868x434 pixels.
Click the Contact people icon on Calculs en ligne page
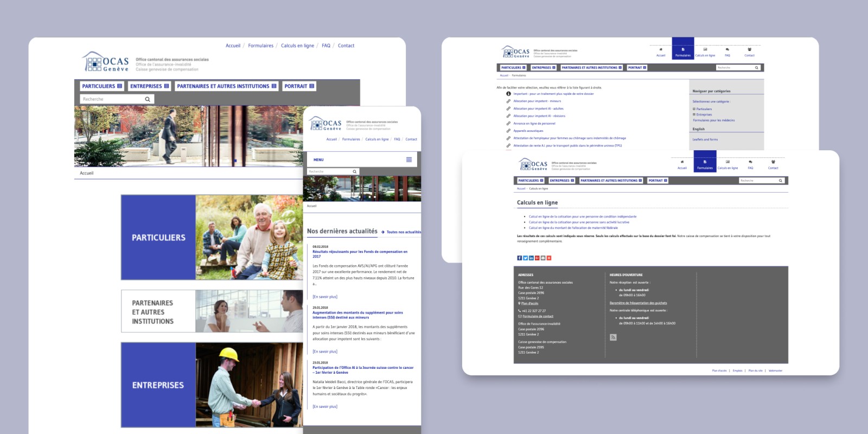click(773, 162)
